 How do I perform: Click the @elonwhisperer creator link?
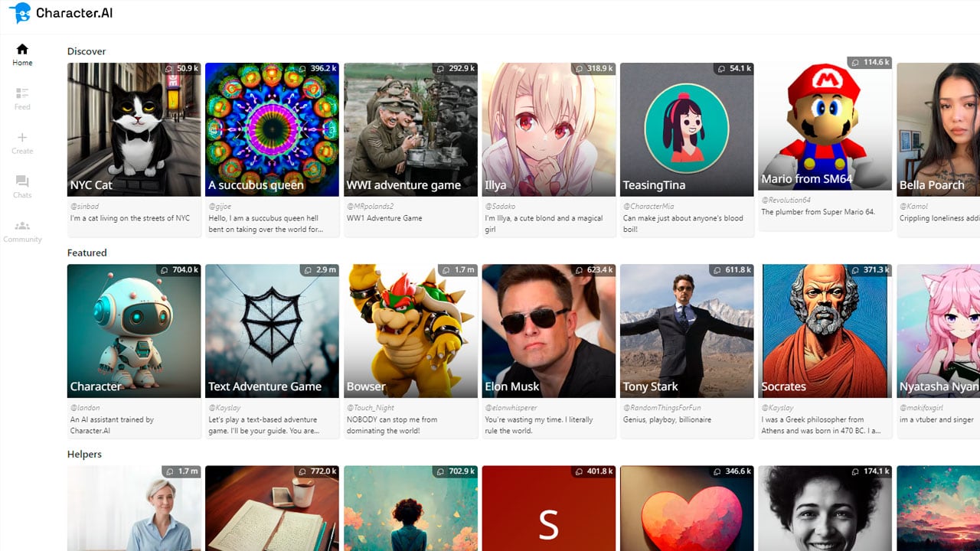(511, 408)
